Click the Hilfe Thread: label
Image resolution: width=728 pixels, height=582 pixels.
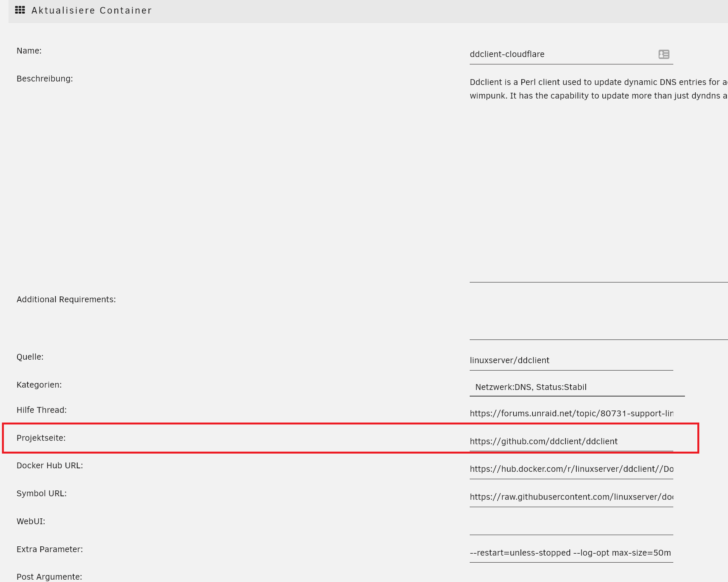(x=42, y=410)
